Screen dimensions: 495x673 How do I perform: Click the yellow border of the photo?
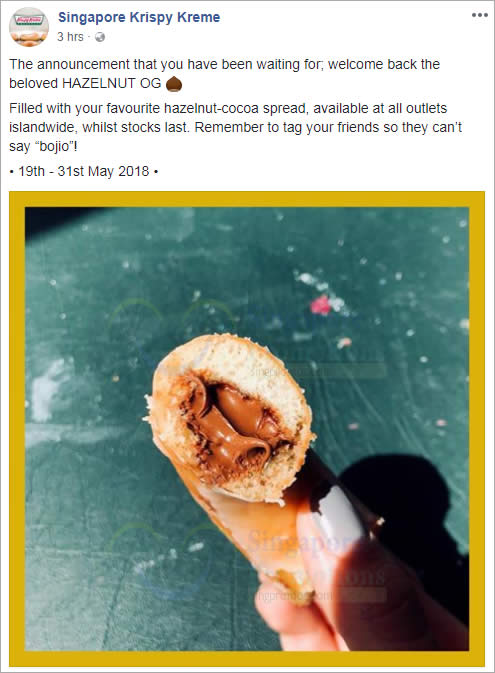247,199
